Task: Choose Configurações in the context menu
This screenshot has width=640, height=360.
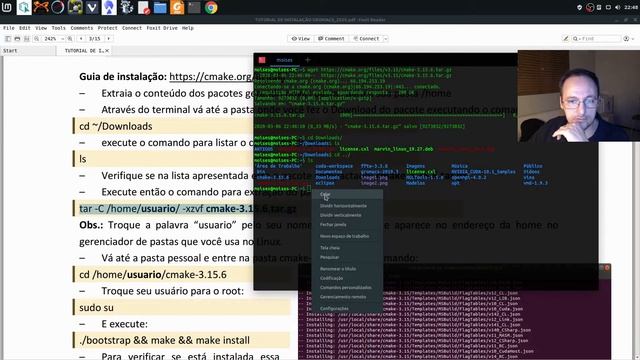Action: coord(347,309)
